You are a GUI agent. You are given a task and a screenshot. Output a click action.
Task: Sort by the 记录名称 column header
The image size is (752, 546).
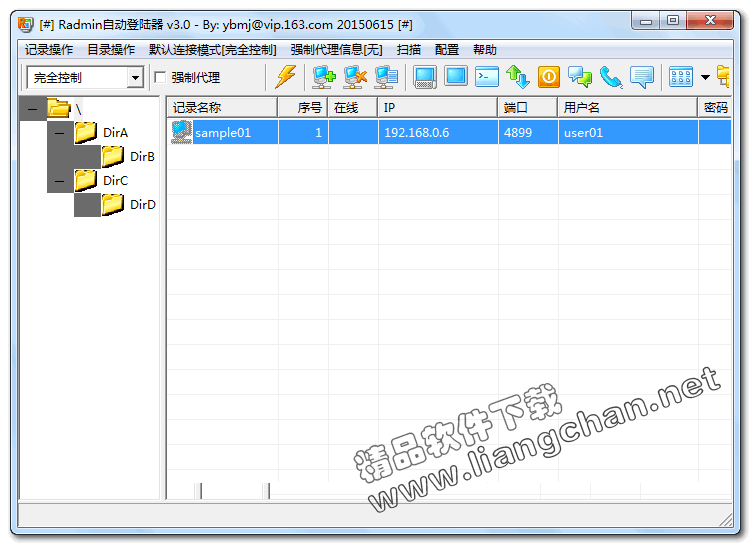(x=223, y=107)
